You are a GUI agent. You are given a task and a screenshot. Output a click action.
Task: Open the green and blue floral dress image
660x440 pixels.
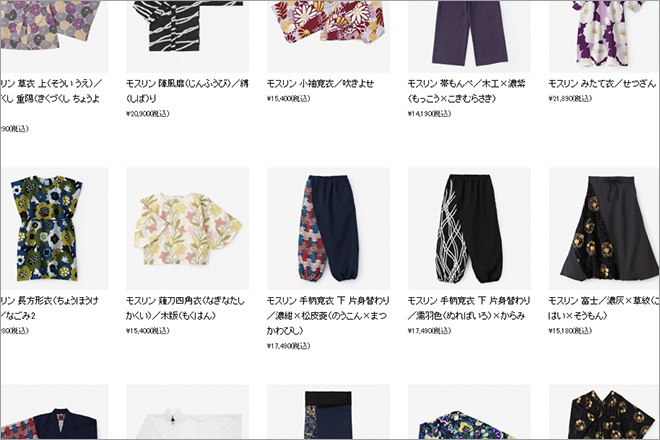(x=54, y=229)
